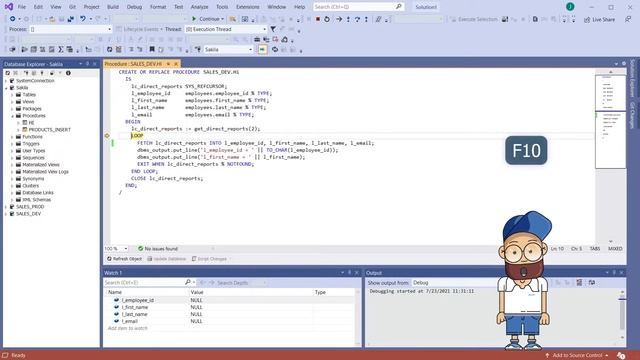Click the current statement marker in the editor margin
This screenshot has width=640, height=360.
(x=107, y=136)
